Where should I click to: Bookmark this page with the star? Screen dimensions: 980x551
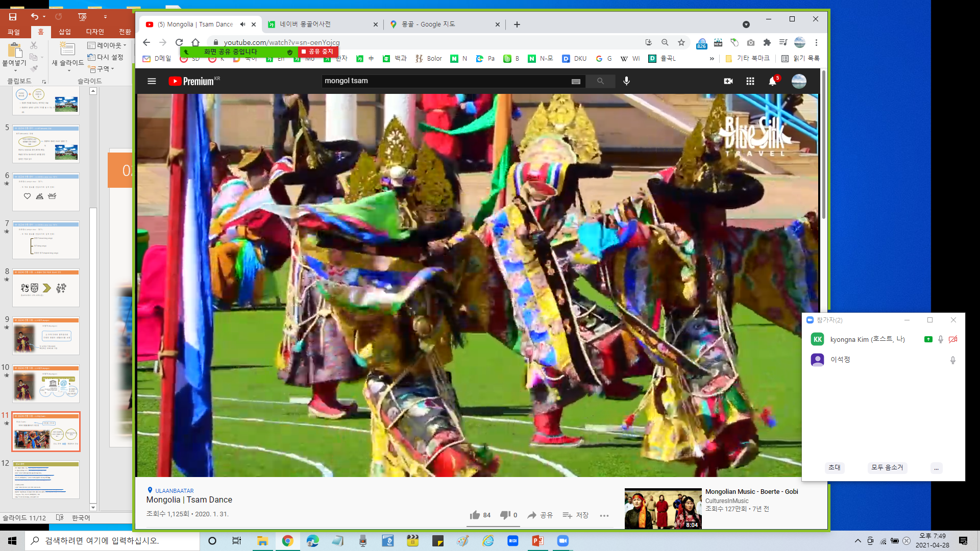tap(681, 42)
